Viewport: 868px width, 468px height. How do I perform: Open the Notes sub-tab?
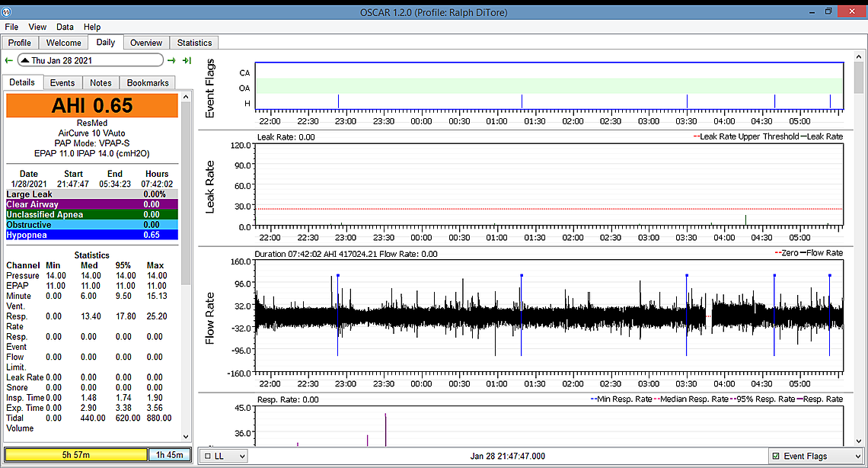tap(101, 82)
